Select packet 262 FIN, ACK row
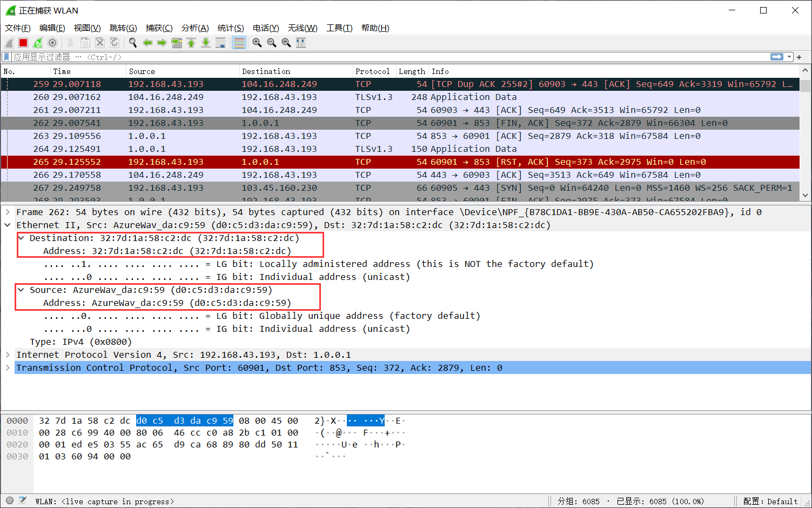The width and height of the screenshot is (812, 508). (x=400, y=123)
